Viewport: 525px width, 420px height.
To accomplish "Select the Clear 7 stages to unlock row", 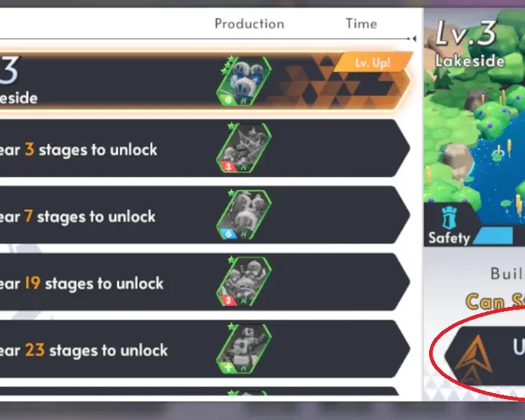I will click(x=205, y=215).
